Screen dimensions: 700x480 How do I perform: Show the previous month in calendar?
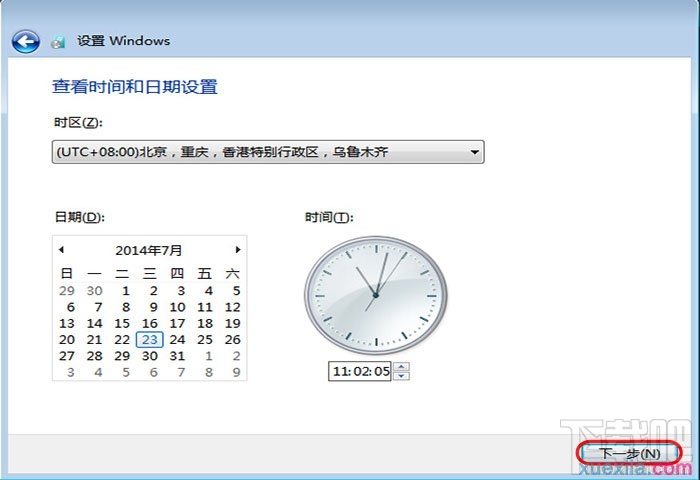coord(62,250)
